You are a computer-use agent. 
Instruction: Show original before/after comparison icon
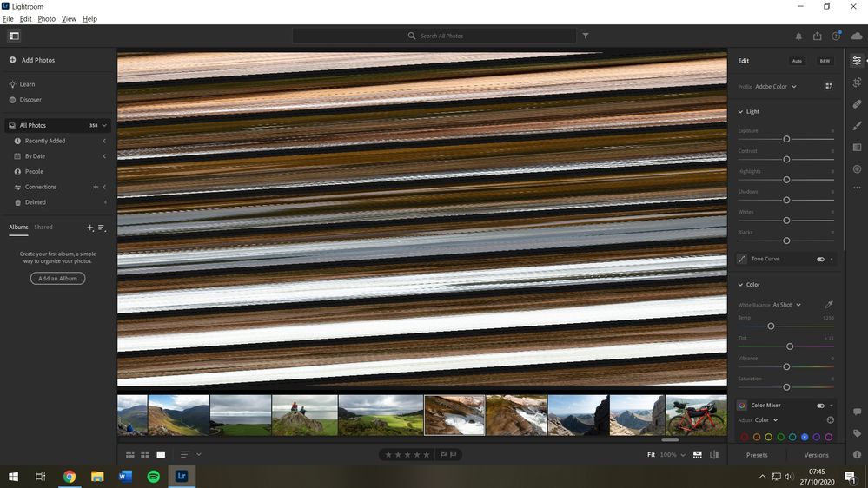pos(714,454)
